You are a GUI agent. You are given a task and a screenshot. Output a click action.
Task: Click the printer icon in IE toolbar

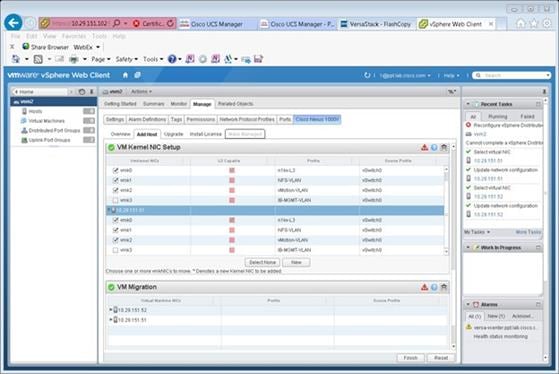[x=74, y=59]
